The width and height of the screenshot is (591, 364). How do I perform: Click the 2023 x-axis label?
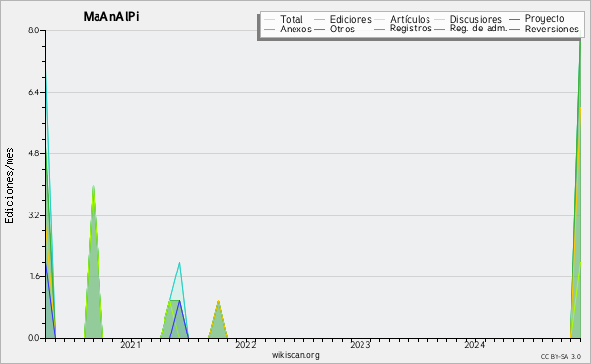coord(361,345)
